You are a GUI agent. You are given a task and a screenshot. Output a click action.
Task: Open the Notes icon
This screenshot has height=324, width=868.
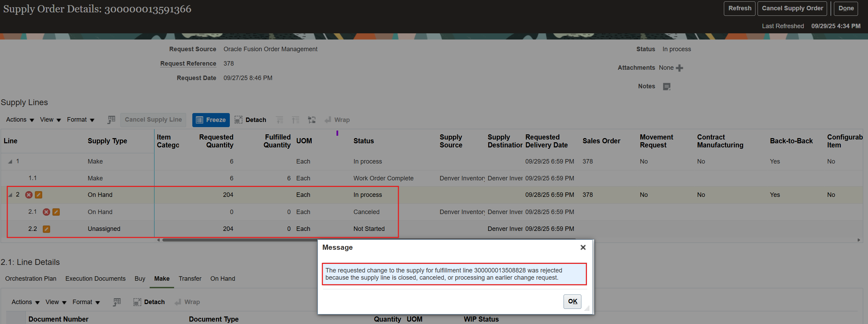click(667, 87)
